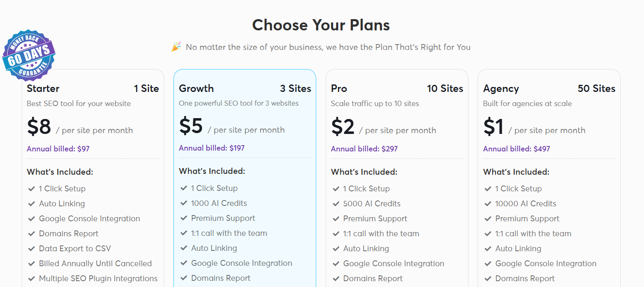Screen dimensions: 644x287
Task: Click the Annual billed $97 link
Action: pyautogui.click(x=58, y=148)
